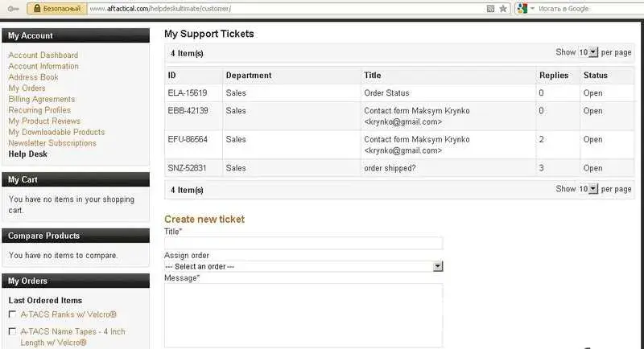Click inside the Message text area
This screenshot has width=644, height=349.
coord(303,314)
